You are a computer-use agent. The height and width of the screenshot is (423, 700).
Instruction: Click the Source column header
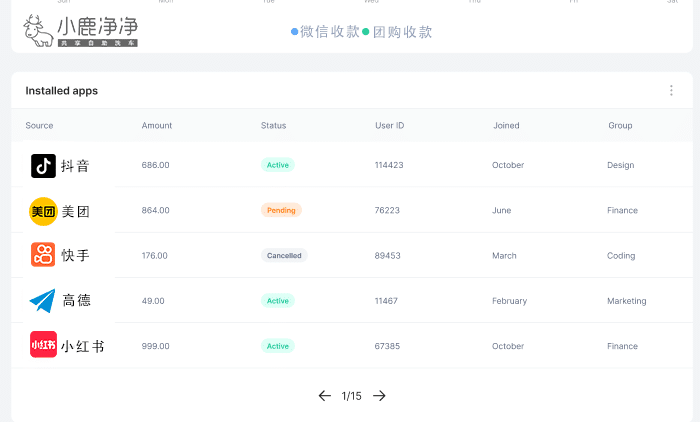[39, 126]
